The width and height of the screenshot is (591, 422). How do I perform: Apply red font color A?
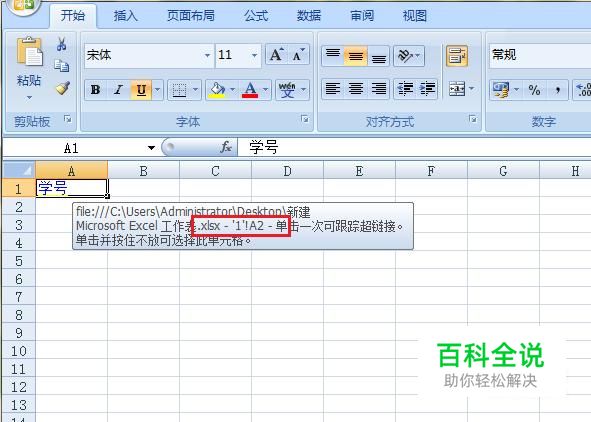click(250, 90)
